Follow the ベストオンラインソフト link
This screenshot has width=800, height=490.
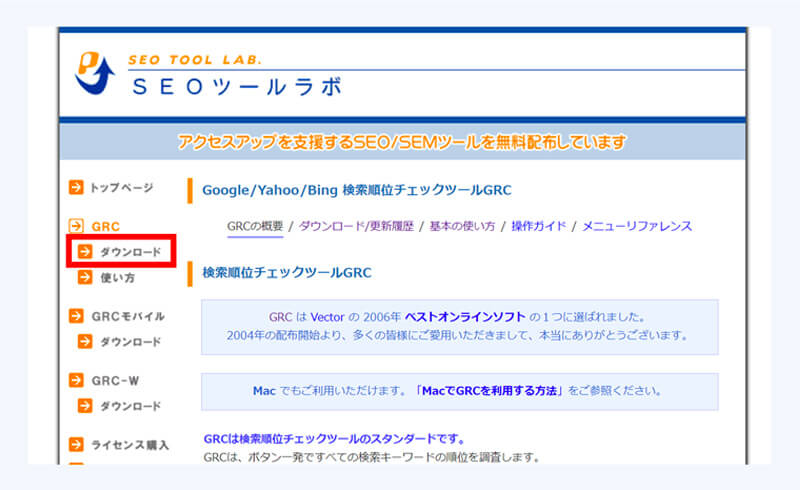point(465,317)
